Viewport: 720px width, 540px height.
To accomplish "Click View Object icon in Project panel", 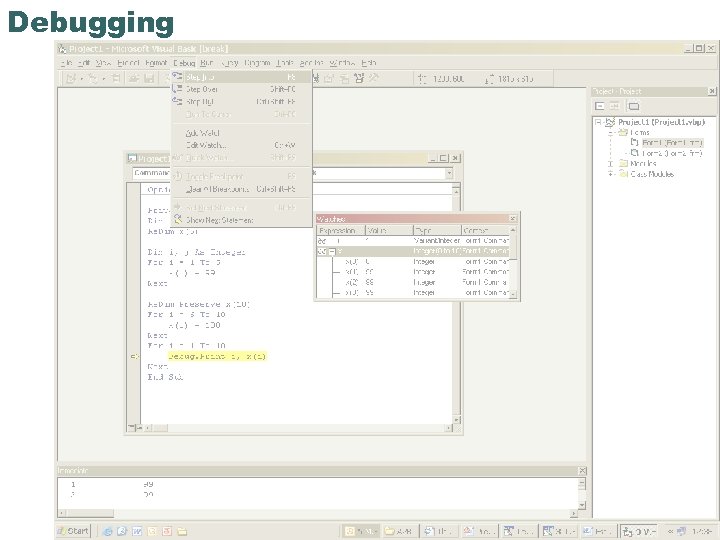I will tap(614, 106).
